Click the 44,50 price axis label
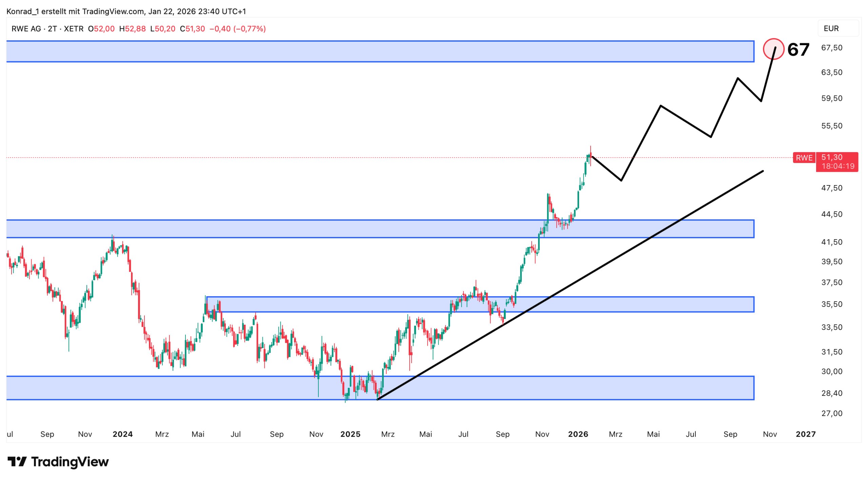 [831, 214]
